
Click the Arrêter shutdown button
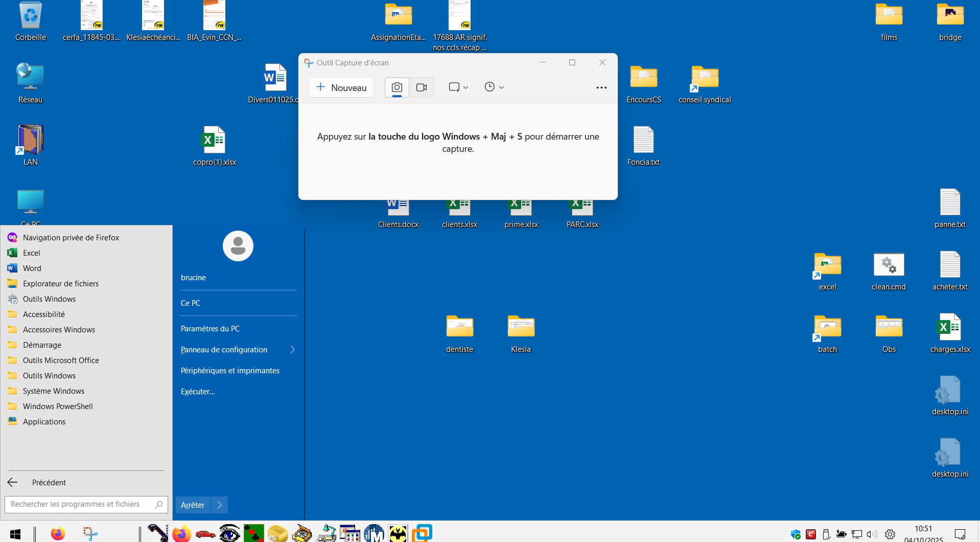tap(193, 505)
